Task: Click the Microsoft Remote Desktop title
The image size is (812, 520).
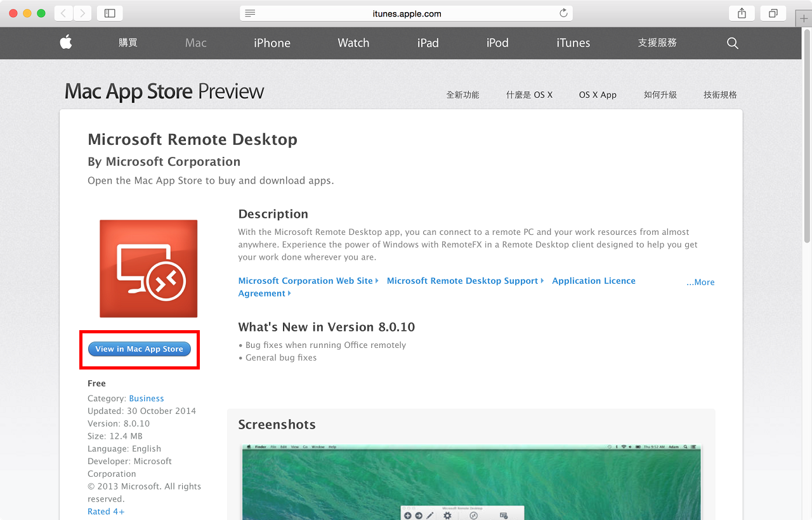Action: pos(192,140)
